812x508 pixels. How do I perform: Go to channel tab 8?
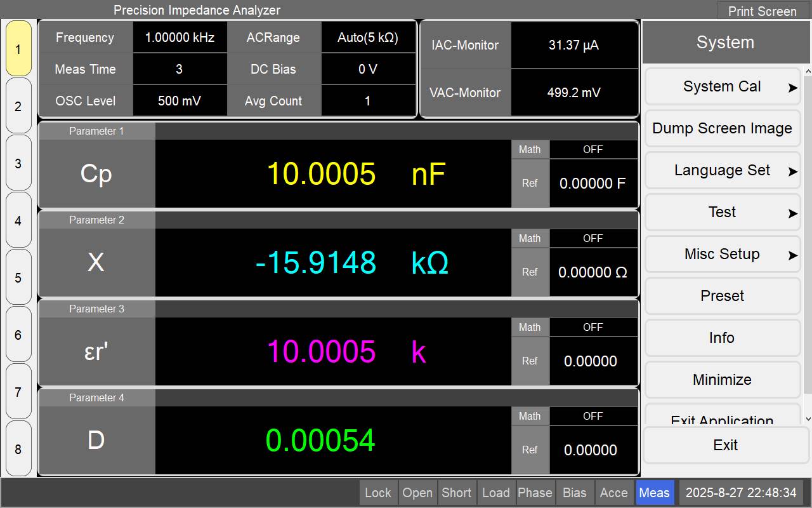pos(18,449)
